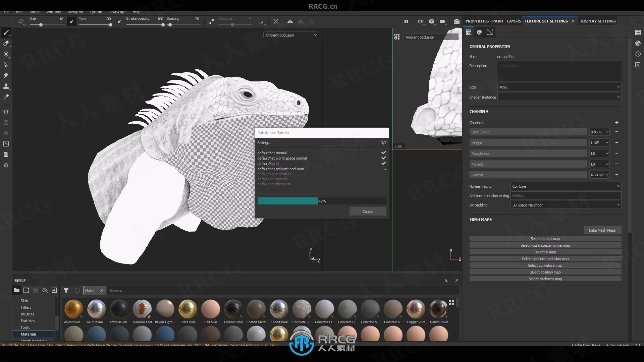
Task: Open the viewport layout mode dropdown
Action: coord(421,22)
